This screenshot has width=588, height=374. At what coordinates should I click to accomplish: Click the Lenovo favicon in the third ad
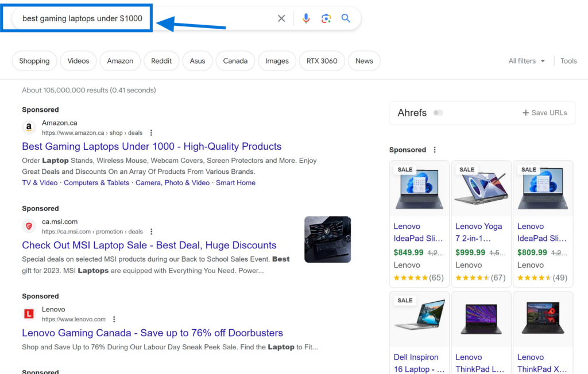click(29, 314)
